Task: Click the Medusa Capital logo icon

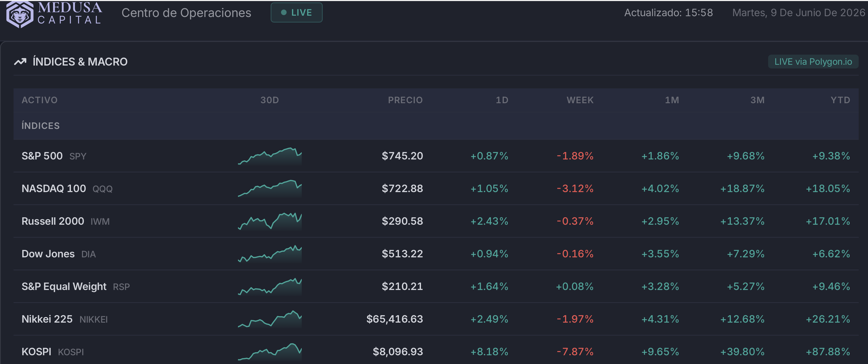Action: [20, 14]
